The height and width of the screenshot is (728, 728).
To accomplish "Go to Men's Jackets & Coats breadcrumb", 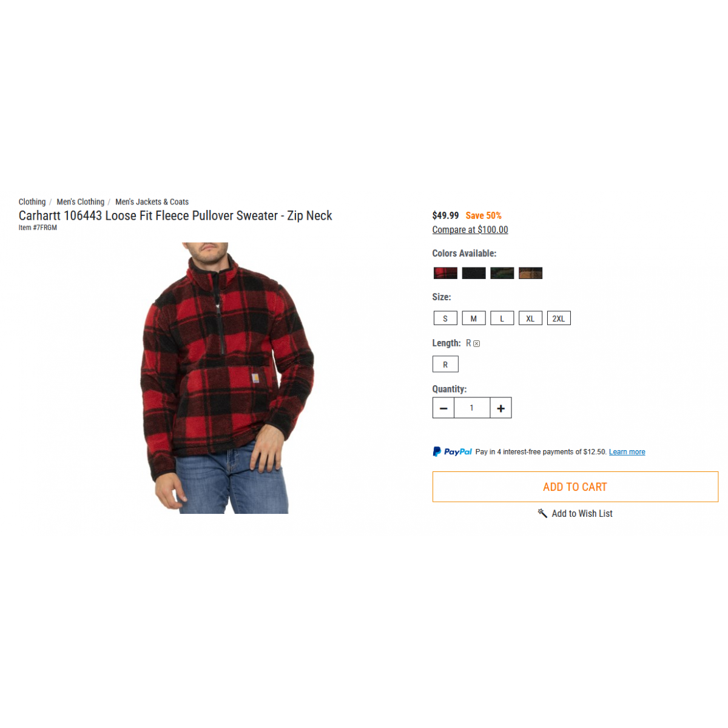I will coord(152,202).
